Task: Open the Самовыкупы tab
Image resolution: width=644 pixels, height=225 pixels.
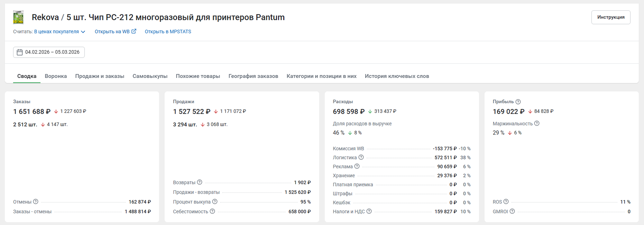Action: (150, 76)
